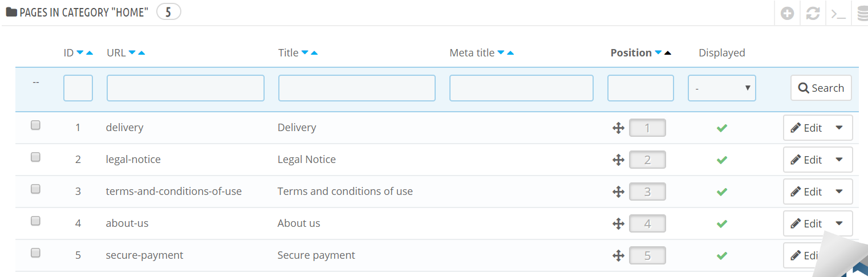Toggle displayed checkmark for legal-notice

721,160
